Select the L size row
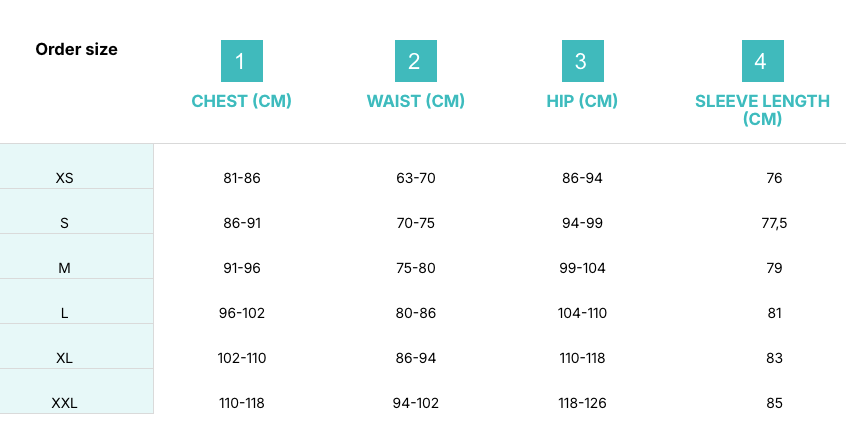Image resolution: width=846 pixels, height=446 pixels. click(x=65, y=313)
